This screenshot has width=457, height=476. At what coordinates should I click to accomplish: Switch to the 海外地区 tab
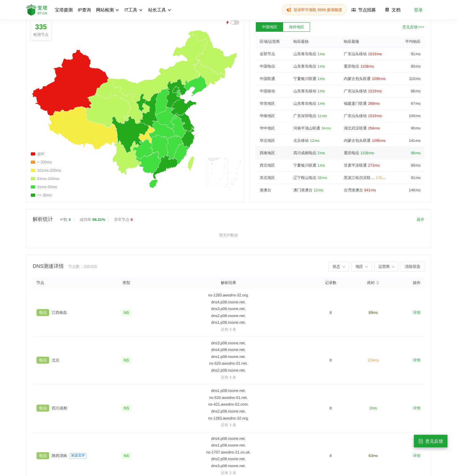click(x=296, y=27)
